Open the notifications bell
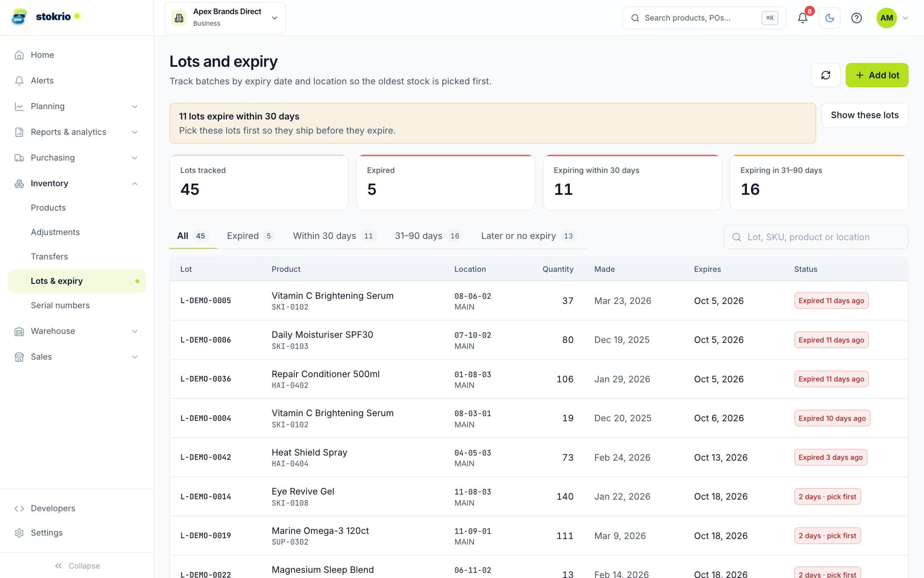The height and width of the screenshot is (578, 924). pyautogui.click(x=803, y=18)
